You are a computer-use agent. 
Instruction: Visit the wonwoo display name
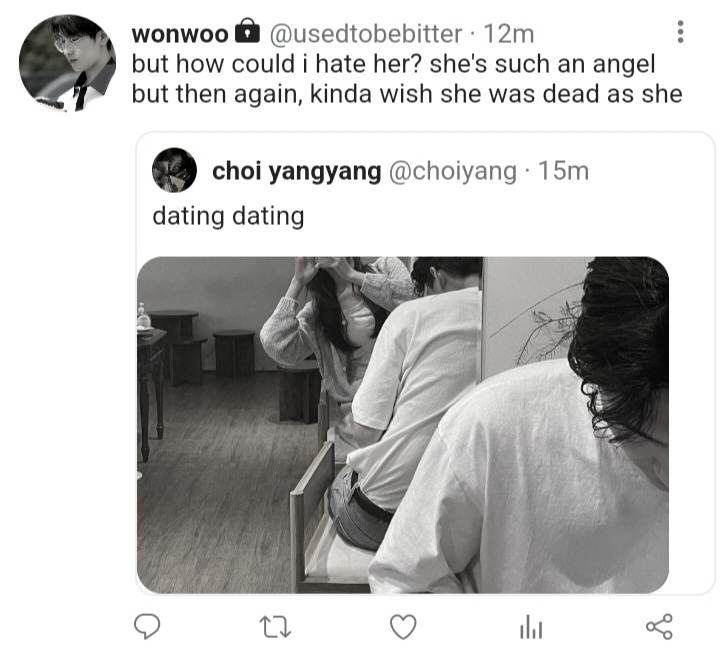[x=180, y=34]
